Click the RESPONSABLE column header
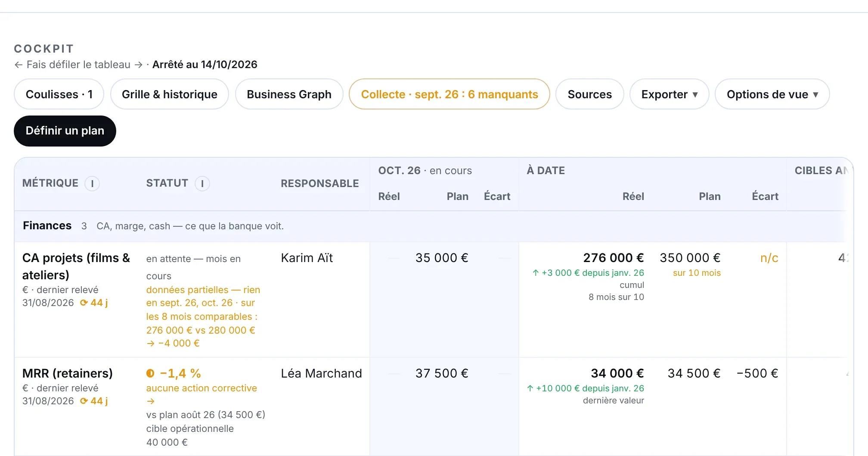Image resolution: width=868 pixels, height=456 pixels. (320, 184)
